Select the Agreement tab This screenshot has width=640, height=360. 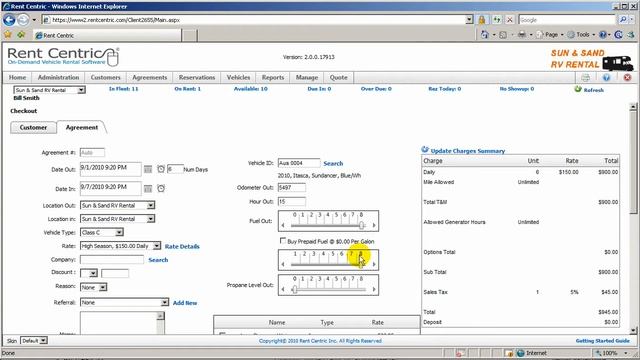pos(82,127)
